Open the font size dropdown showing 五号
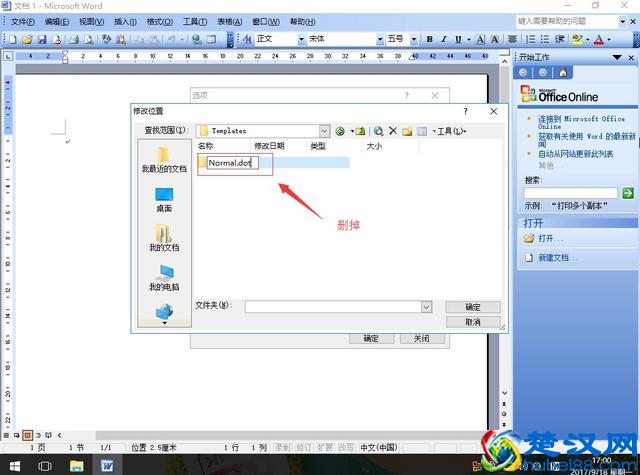 click(414, 39)
